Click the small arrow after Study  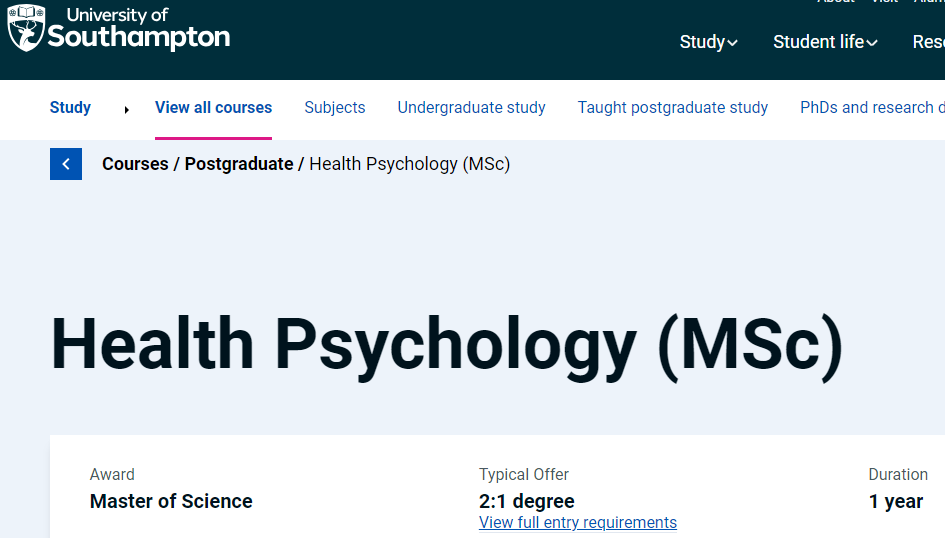click(127, 110)
